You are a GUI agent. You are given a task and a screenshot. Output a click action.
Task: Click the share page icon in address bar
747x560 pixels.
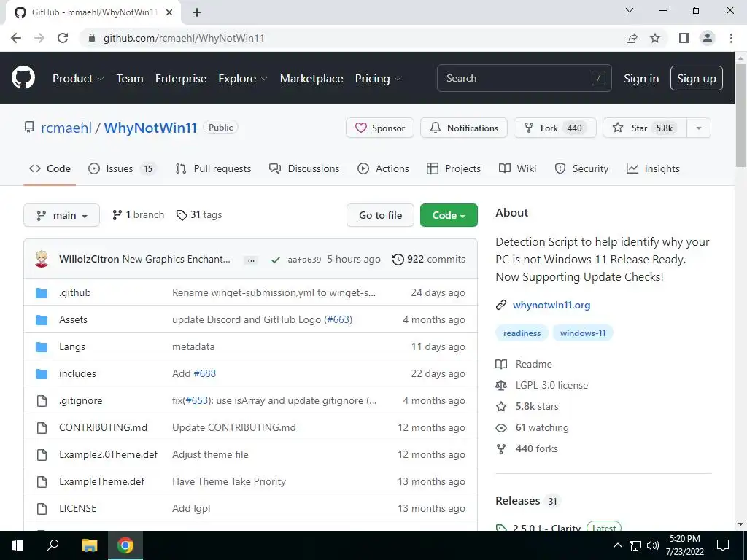(632, 38)
